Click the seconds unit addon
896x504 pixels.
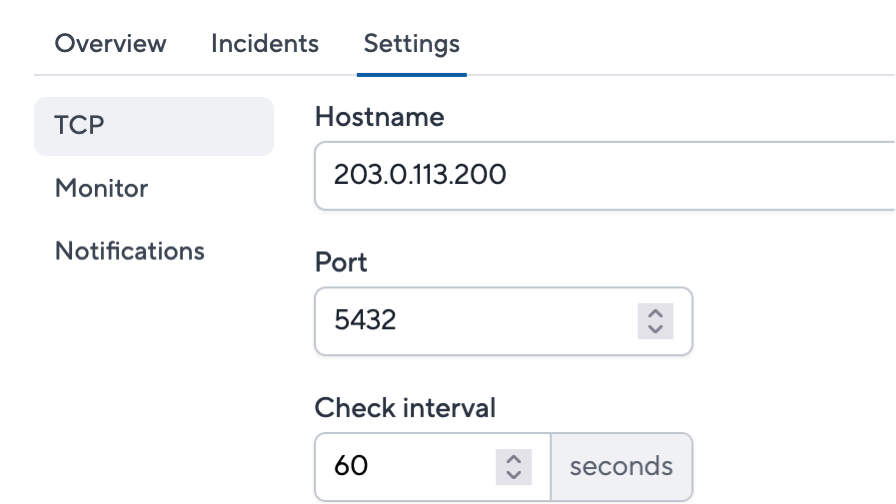tap(622, 467)
